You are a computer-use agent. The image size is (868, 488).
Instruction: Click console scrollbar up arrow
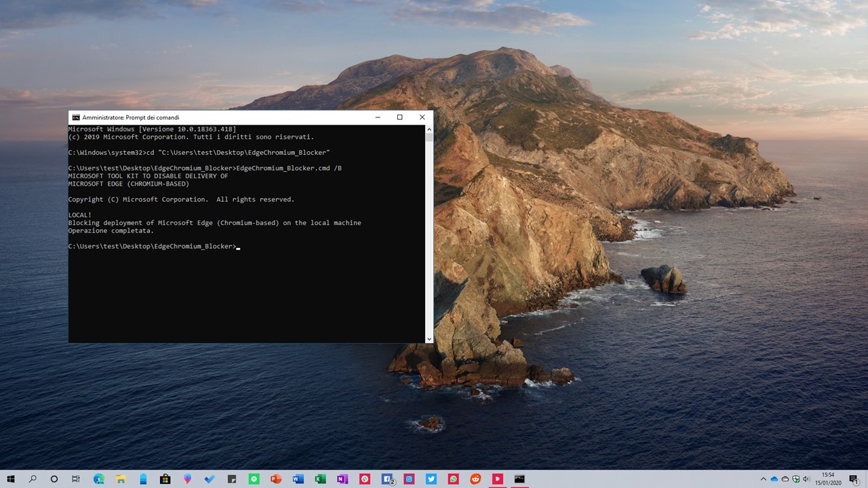(x=429, y=129)
